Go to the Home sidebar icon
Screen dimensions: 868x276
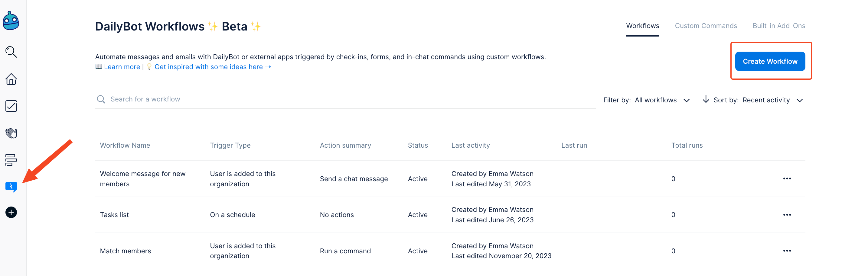click(11, 79)
